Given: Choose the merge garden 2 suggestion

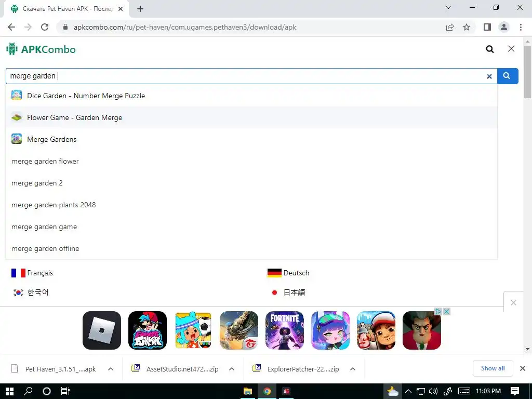Looking at the screenshot, I should [251, 183].
